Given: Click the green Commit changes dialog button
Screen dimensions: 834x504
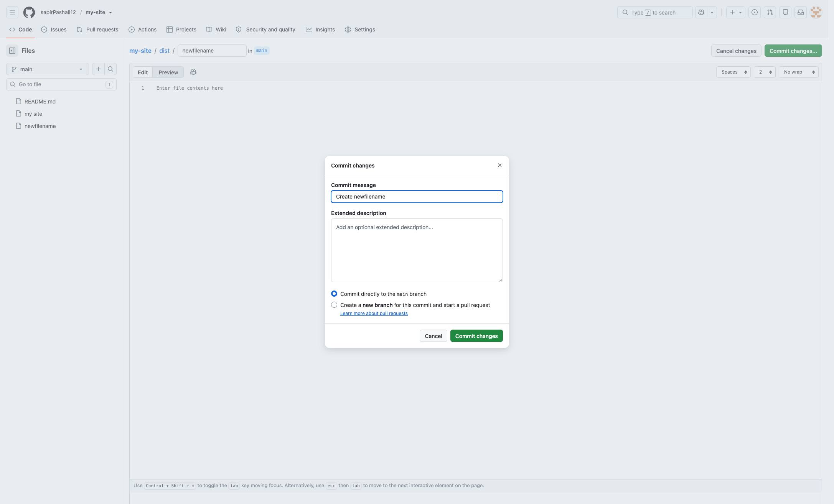Looking at the screenshot, I should click(x=476, y=336).
